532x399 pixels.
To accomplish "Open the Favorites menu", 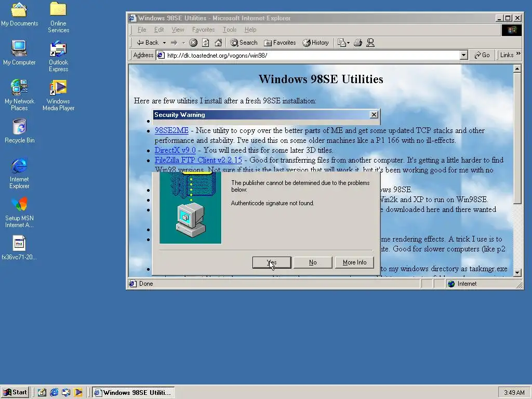I will coord(203,30).
